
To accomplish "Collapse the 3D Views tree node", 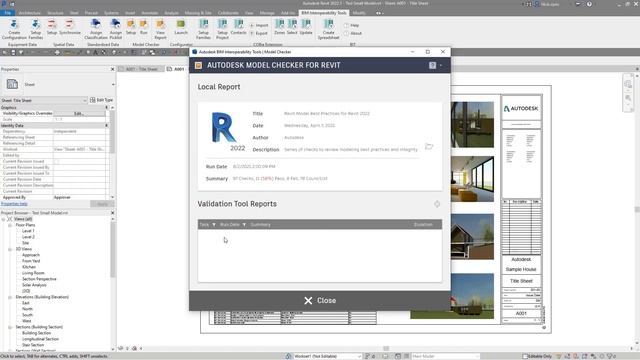I will coord(10,249).
